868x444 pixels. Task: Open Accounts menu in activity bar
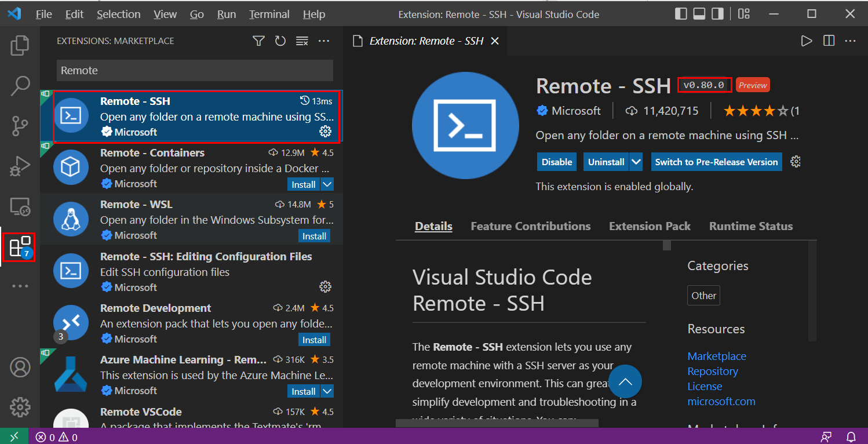(20, 367)
